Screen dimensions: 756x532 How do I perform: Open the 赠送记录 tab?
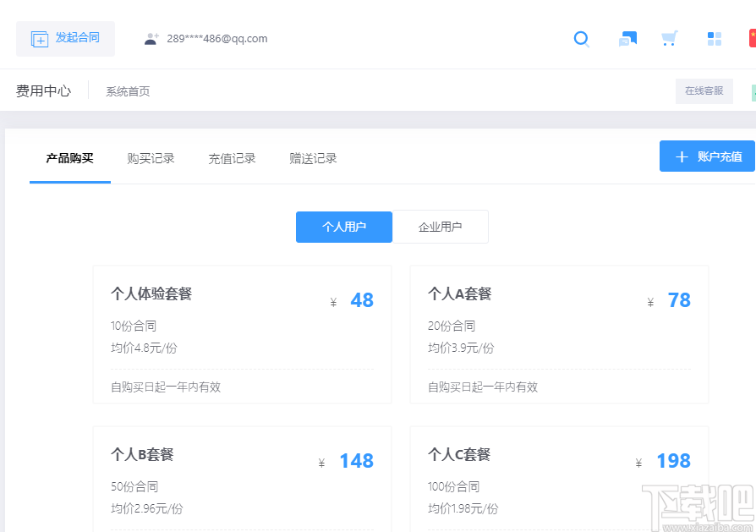311,157
